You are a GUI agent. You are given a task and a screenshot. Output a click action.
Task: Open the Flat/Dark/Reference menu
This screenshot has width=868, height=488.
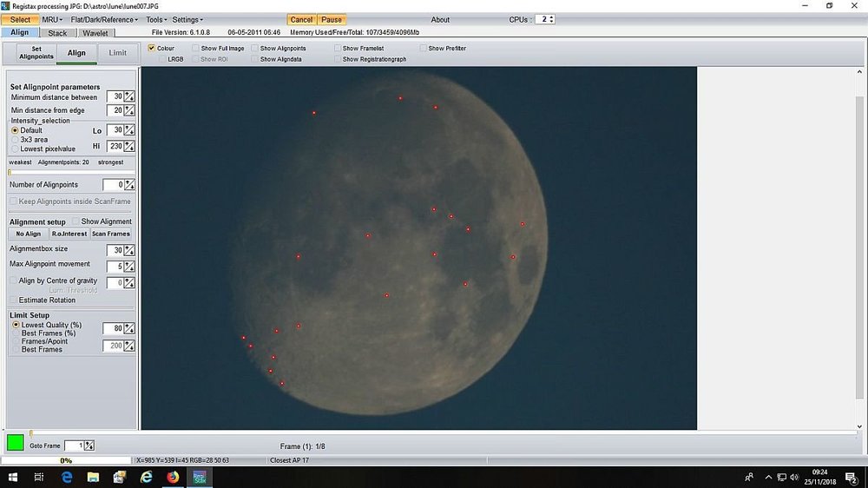coord(104,19)
